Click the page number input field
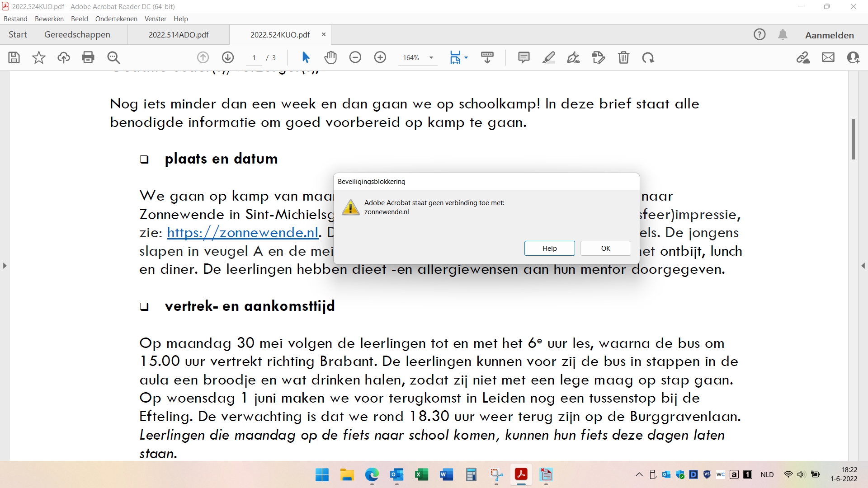Image resolution: width=868 pixels, height=488 pixels. click(254, 58)
